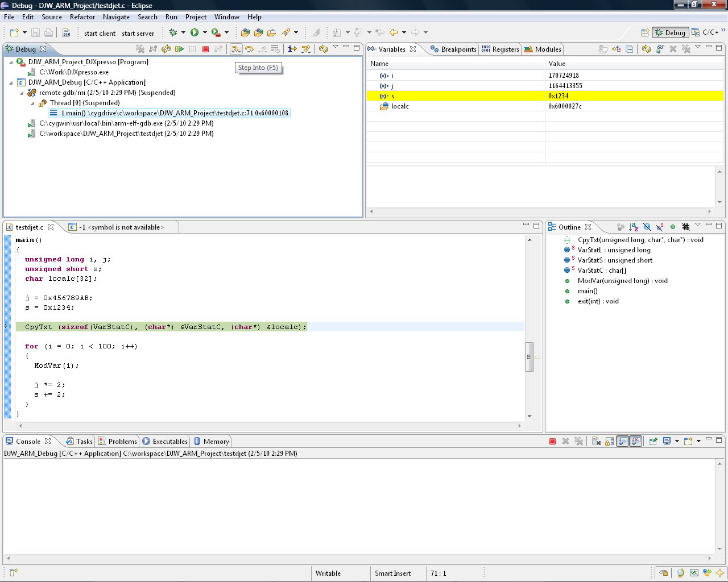Click Pin Console icon
The height and width of the screenshot is (582, 728).
click(x=653, y=442)
